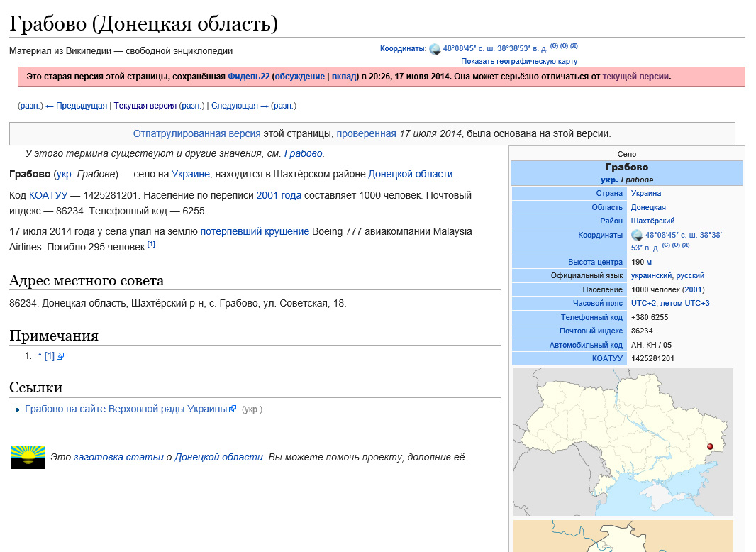
Task: Open Донецкая link in infobox Область row
Action: (648, 207)
